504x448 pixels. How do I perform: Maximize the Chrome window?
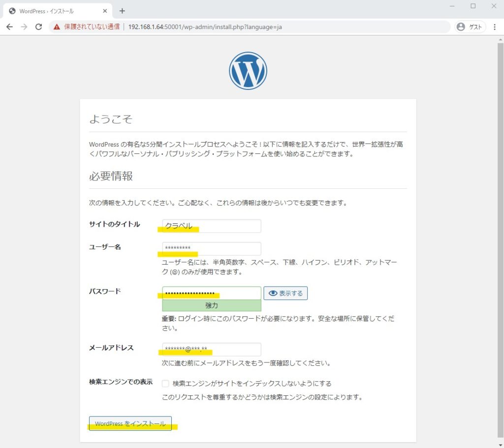473,6
